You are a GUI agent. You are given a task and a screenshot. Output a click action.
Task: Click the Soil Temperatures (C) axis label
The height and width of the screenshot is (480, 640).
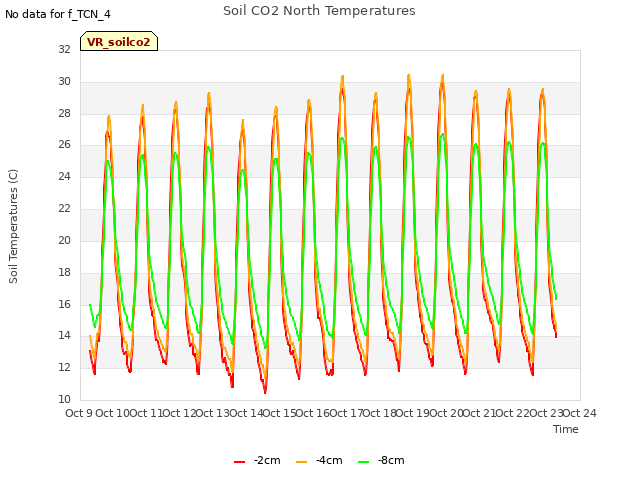point(13,226)
